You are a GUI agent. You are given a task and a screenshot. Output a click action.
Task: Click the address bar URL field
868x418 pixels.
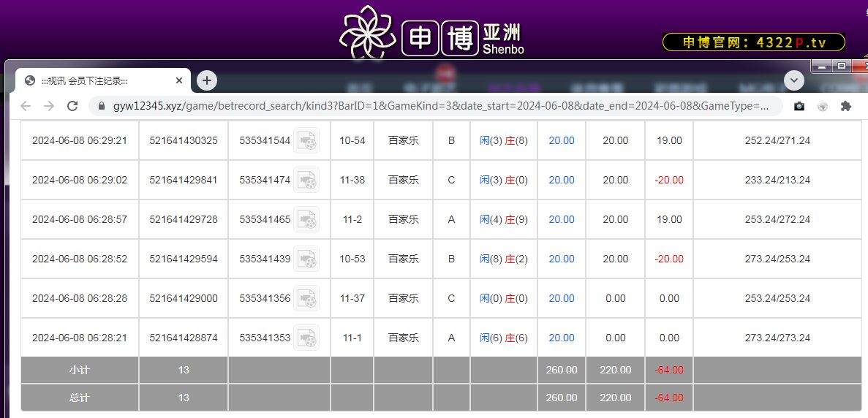tap(439, 106)
